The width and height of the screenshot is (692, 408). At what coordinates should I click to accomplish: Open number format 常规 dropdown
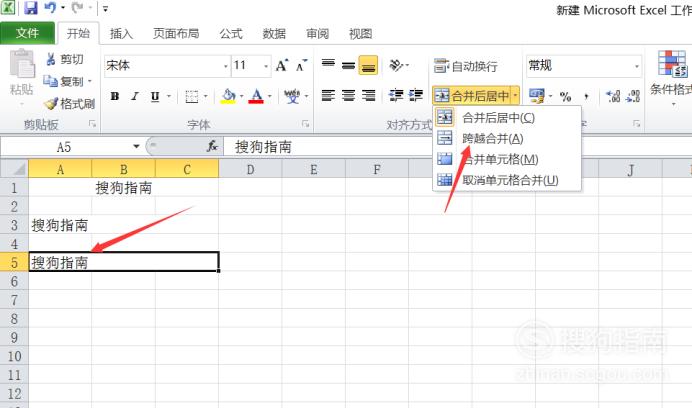636,67
